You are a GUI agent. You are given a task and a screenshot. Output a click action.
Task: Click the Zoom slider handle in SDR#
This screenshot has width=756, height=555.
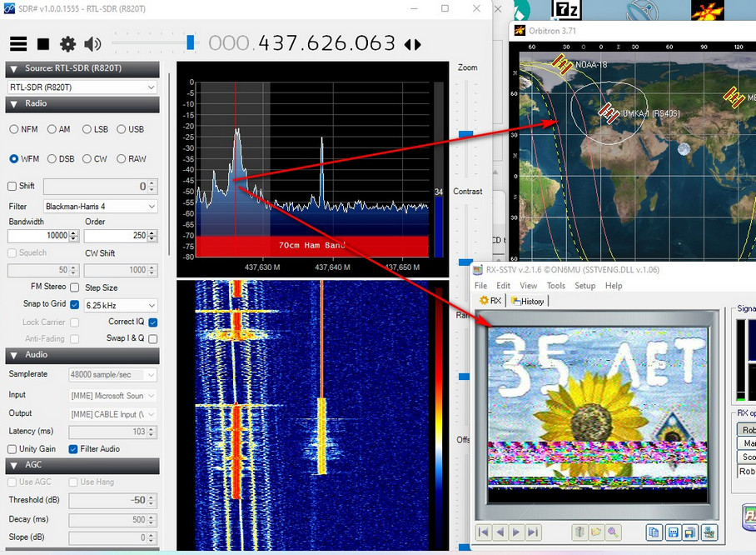[x=465, y=134]
